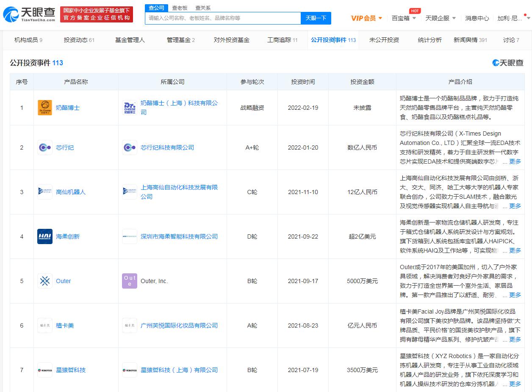Click the 投资金额 column header
The width and height of the screenshot is (532, 392).
(362, 82)
